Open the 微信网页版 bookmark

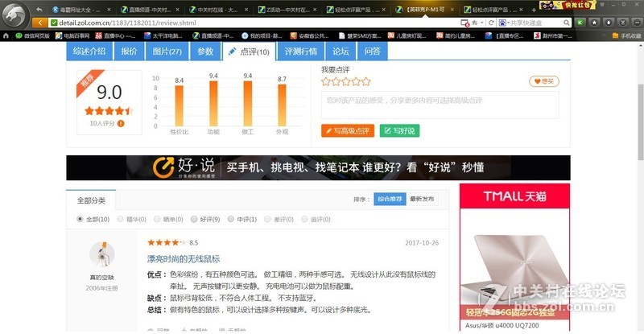pos(32,35)
